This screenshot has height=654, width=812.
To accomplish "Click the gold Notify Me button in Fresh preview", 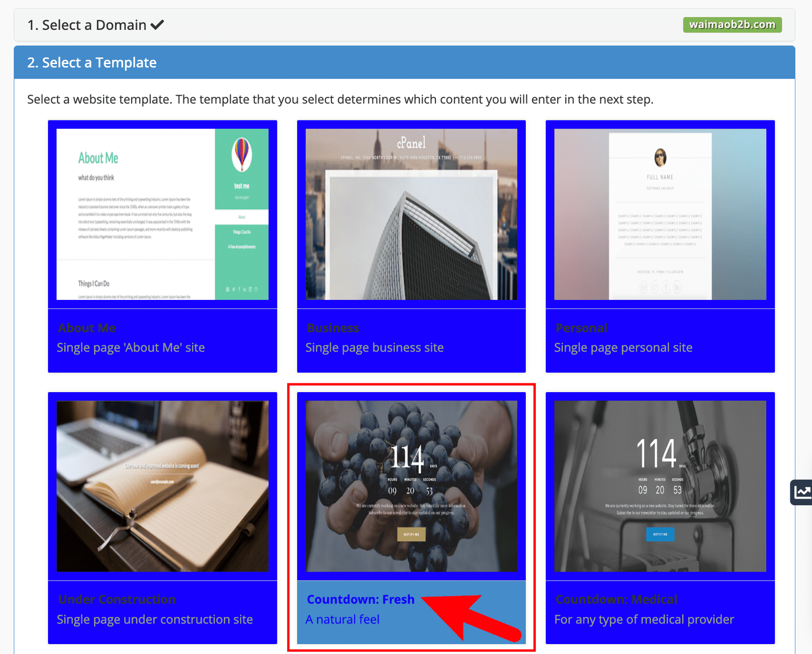I will (x=411, y=534).
